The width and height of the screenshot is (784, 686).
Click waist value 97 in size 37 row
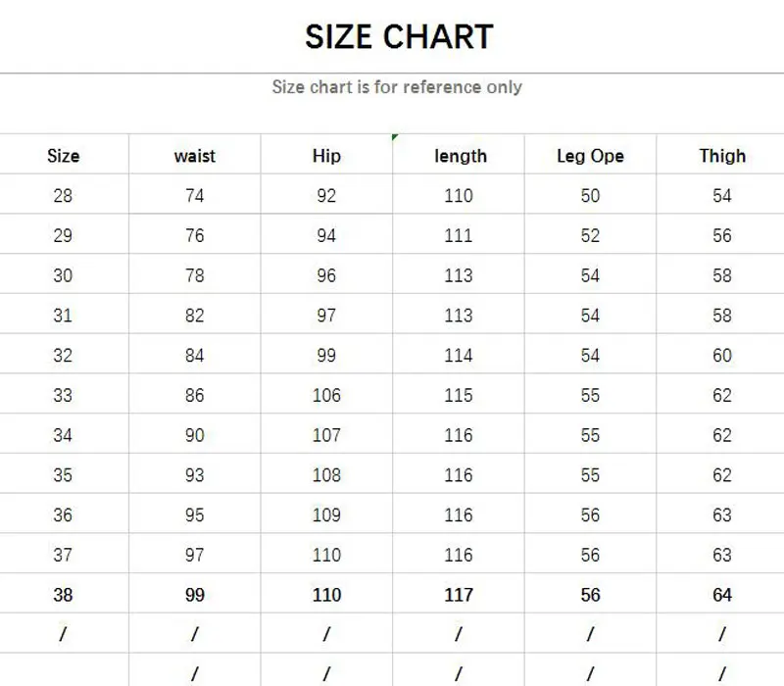click(194, 555)
